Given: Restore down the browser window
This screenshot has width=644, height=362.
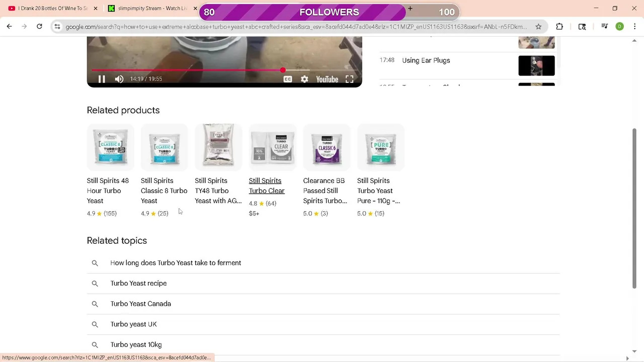Looking at the screenshot, I should [615, 9].
